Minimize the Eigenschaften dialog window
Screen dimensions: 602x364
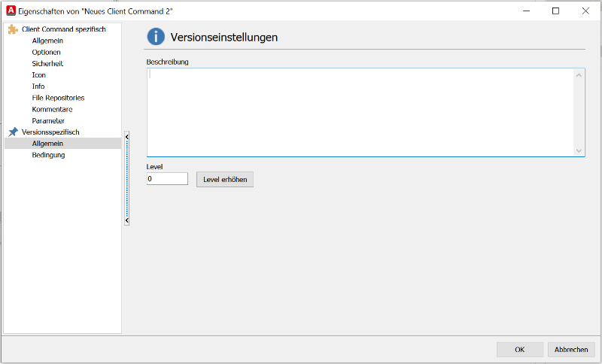point(526,11)
